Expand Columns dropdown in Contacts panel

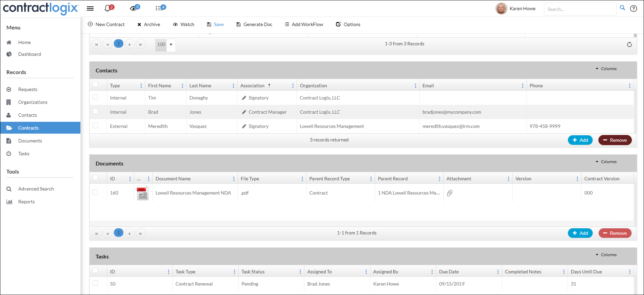(606, 69)
